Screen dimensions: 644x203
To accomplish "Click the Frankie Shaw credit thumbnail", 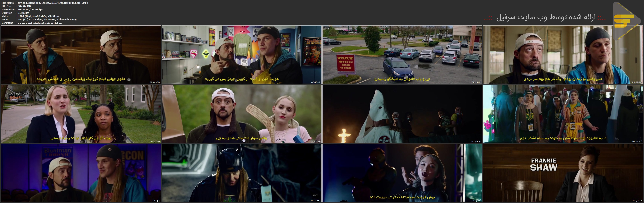I will click(x=563, y=173).
